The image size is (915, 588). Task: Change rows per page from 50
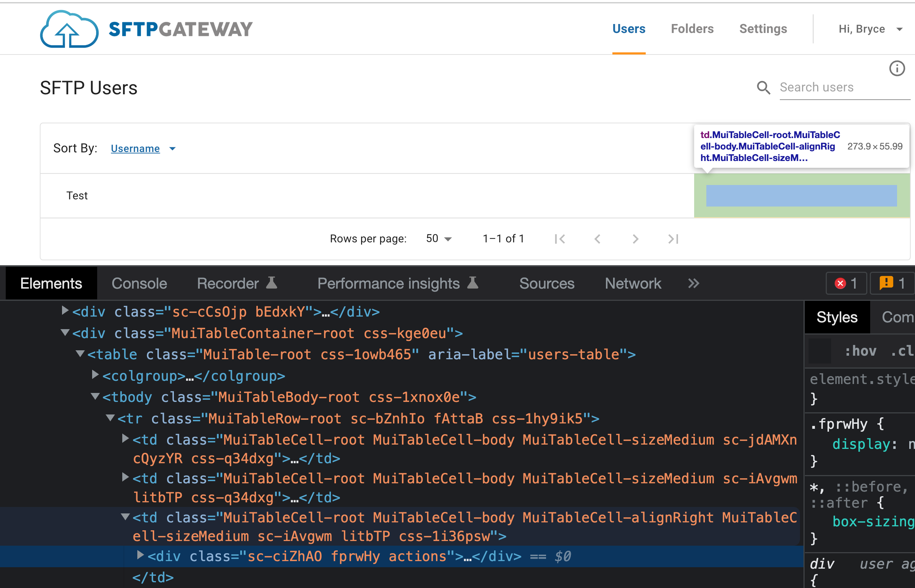pyautogui.click(x=438, y=239)
